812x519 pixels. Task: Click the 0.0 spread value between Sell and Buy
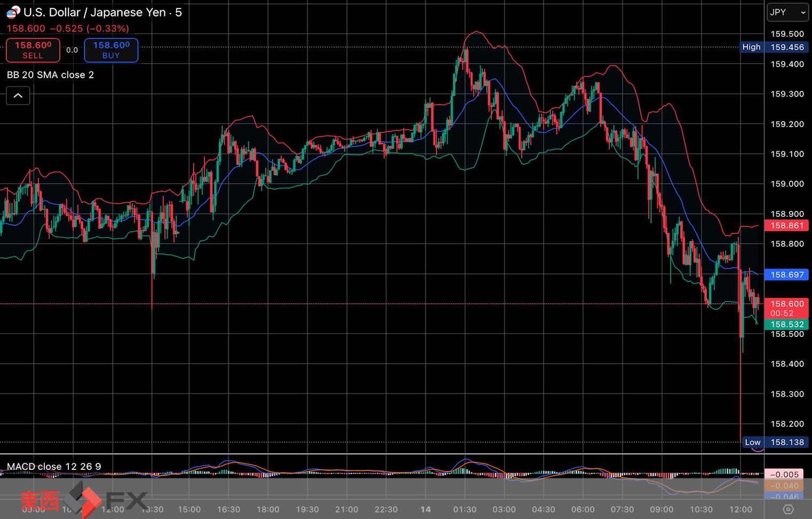tap(72, 50)
